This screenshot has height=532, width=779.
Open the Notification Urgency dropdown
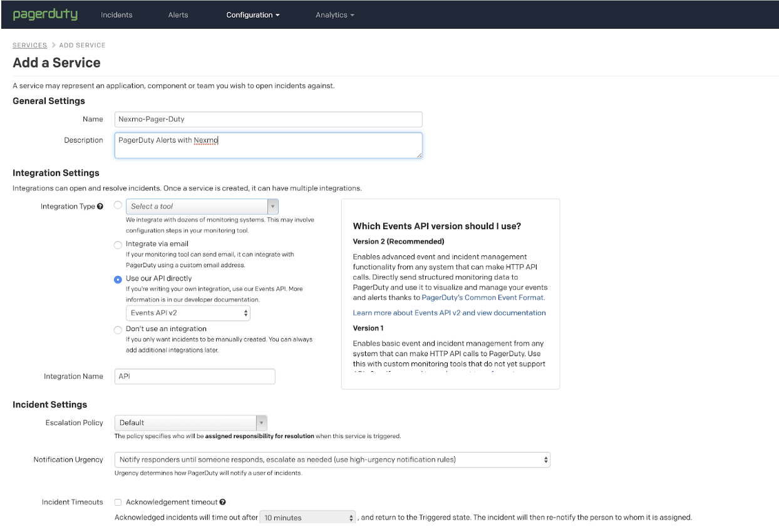click(x=333, y=459)
